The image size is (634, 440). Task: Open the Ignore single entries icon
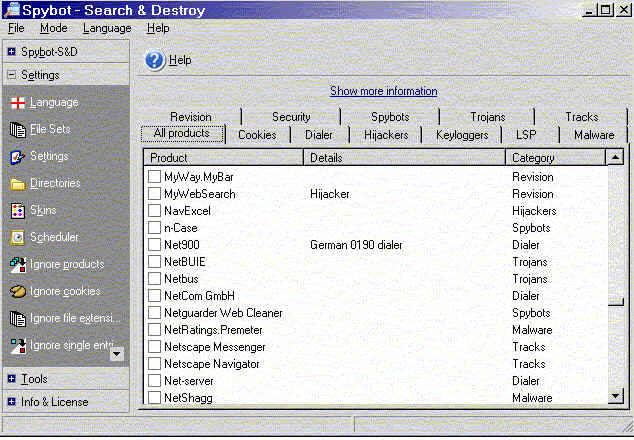18,346
